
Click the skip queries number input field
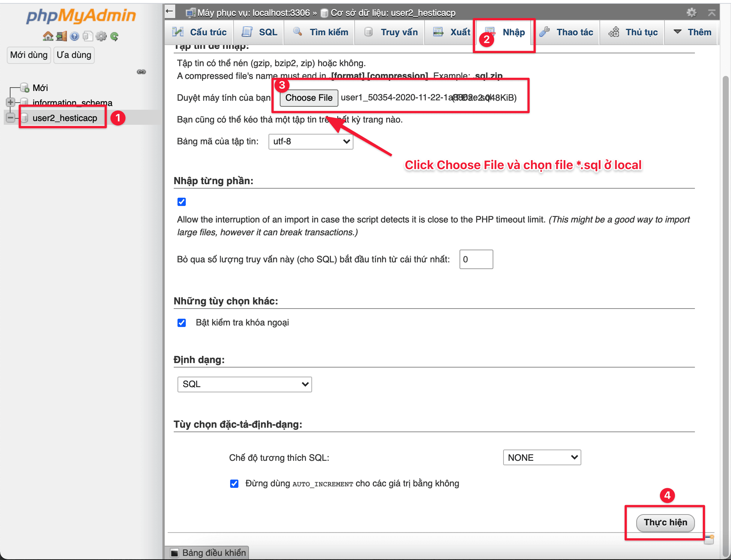476,259
